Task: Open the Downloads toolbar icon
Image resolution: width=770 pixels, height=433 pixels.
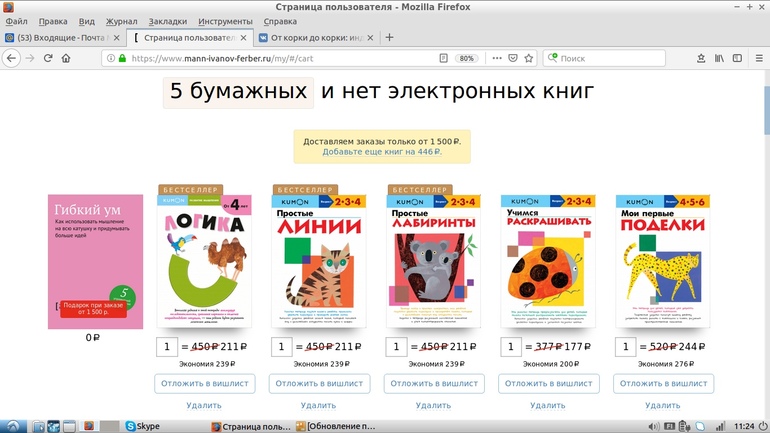Action: (x=701, y=58)
